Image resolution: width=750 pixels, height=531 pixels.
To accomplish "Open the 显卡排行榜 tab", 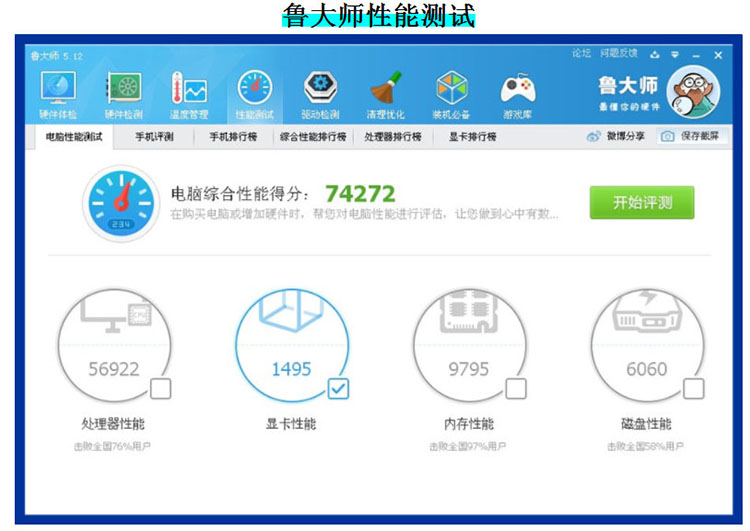I will pyautogui.click(x=472, y=137).
